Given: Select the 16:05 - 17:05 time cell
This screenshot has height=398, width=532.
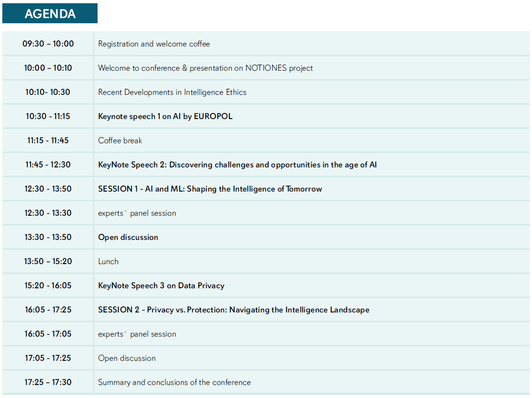Looking at the screenshot, I should click(x=48, y=334).
